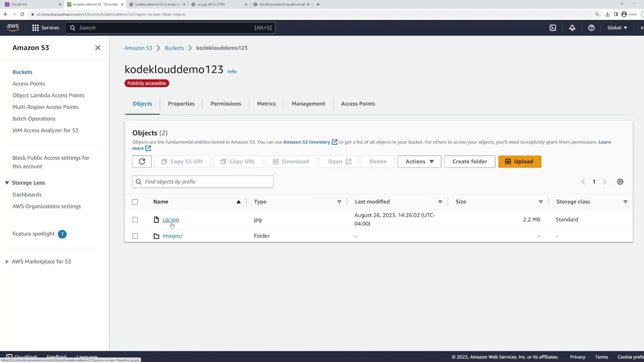
Task: Close the Amazon S3 side navigation panel
Action: 98,48
